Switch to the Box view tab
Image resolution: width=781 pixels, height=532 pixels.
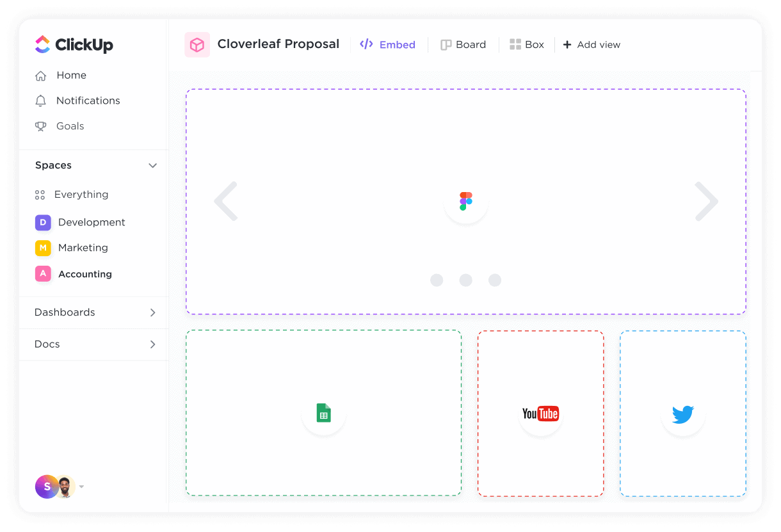526,45
